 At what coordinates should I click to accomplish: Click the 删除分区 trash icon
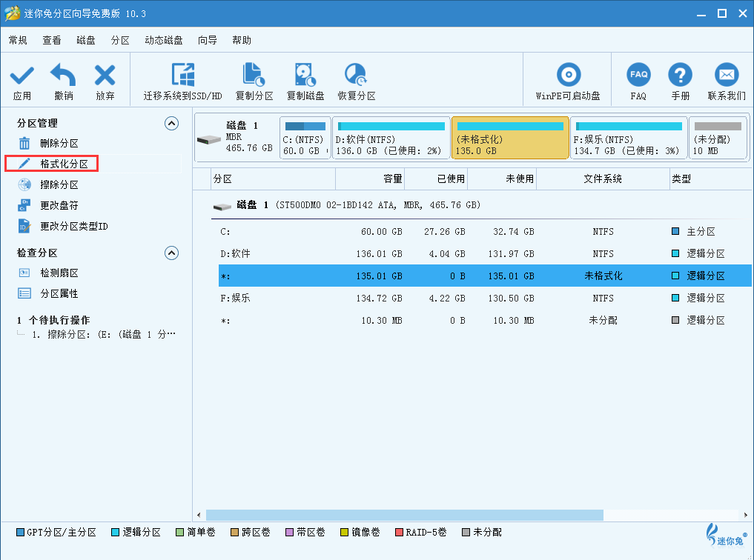[x=24, y=143]
